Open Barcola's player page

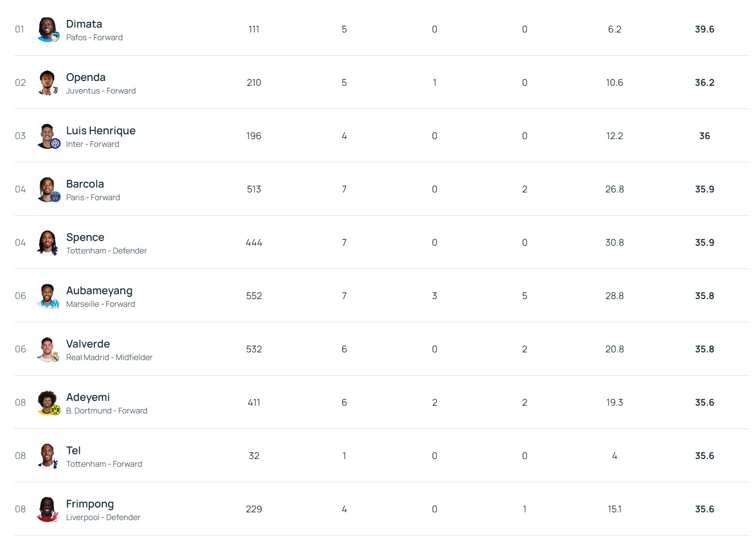[x=85, y=184]
